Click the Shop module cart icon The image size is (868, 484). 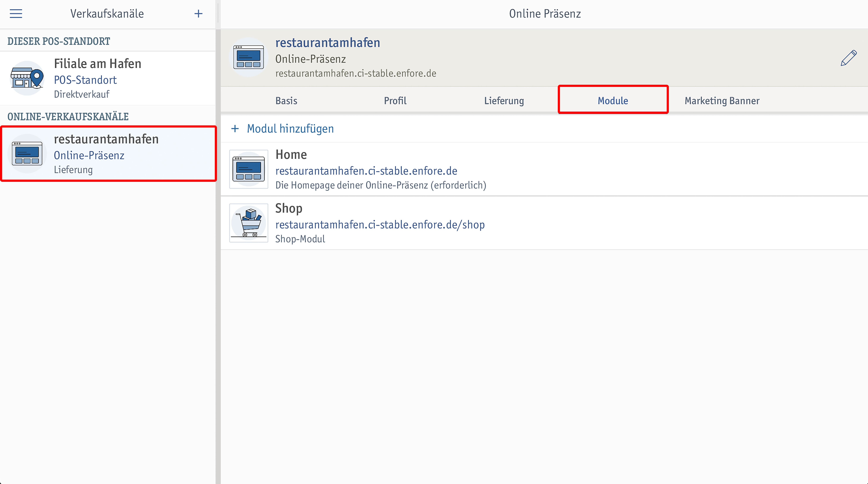(249, 223)
